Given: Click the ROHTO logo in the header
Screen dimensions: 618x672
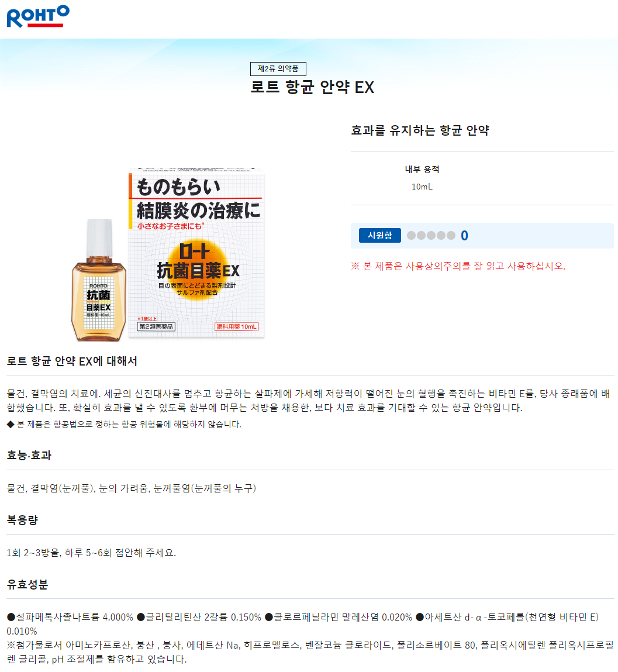Looking at the screenshot, I should point(38,16).
